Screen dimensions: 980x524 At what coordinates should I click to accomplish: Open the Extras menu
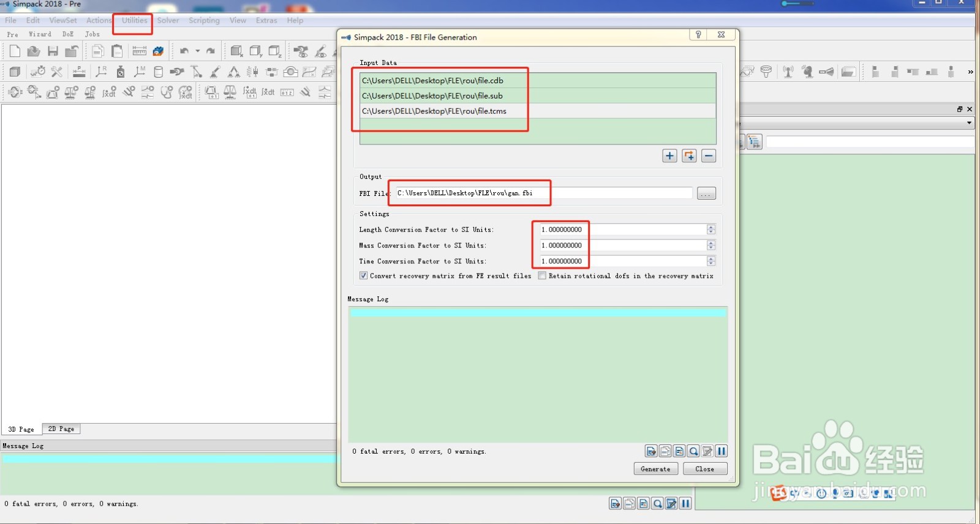[266, 20]
